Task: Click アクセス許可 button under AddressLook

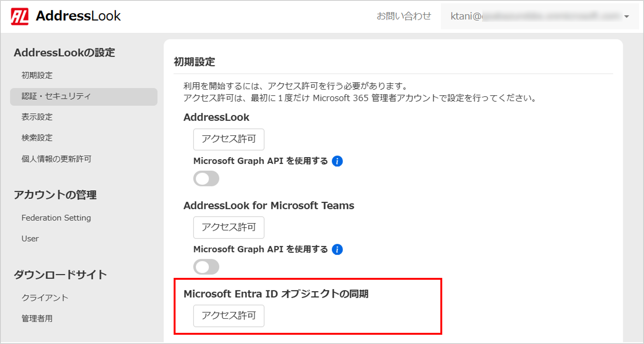Action: [229, 139]
